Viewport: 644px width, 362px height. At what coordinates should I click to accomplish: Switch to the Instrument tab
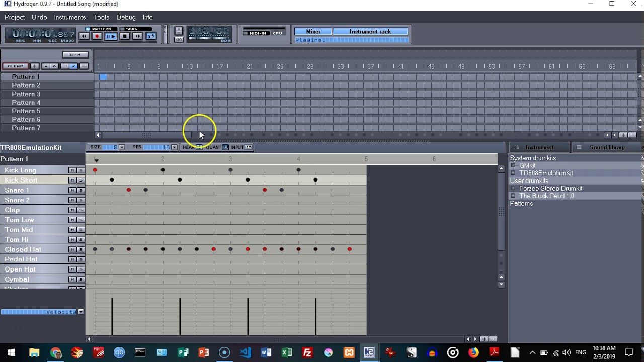[539, 147]
